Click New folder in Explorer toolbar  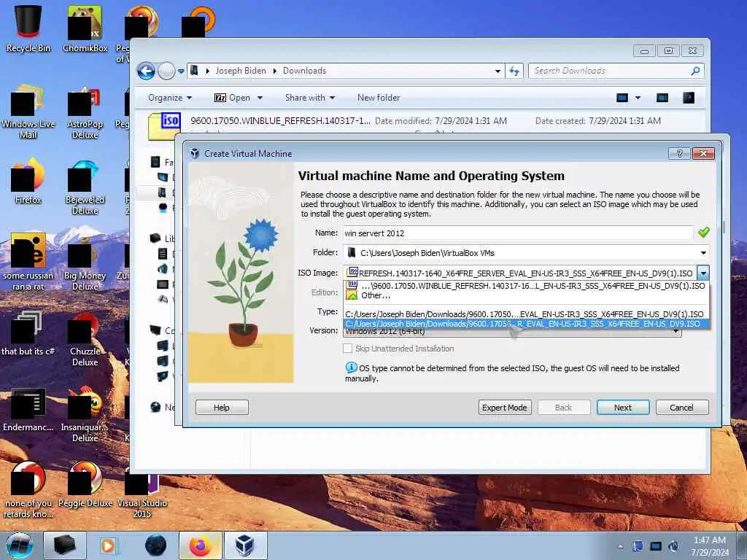(x=379, y=98)
